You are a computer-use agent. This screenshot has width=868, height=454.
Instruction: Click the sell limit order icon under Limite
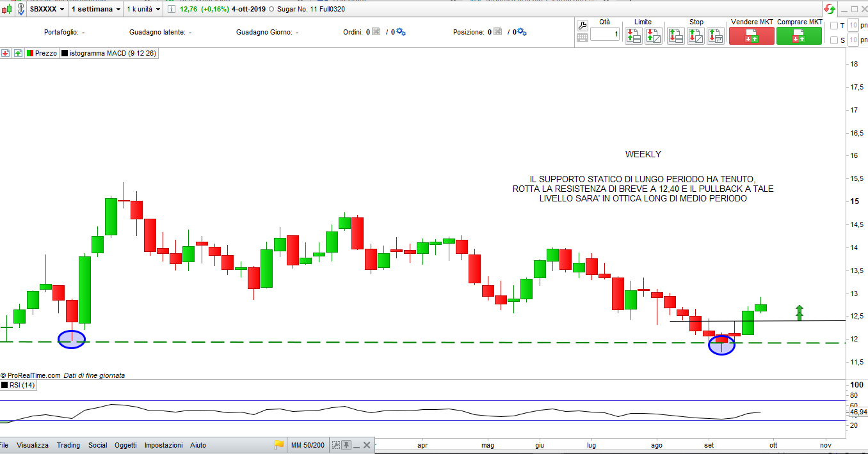[633, 36]
